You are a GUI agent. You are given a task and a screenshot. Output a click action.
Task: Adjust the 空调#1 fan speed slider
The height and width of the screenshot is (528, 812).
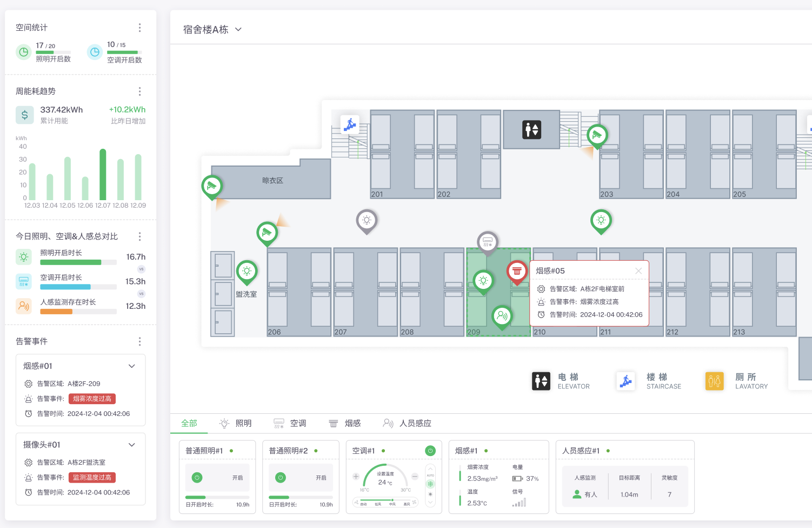[392, 500]
